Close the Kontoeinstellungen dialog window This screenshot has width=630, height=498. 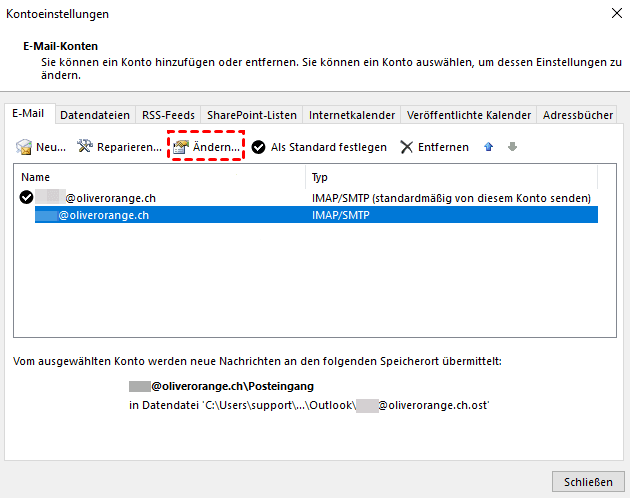612,14
